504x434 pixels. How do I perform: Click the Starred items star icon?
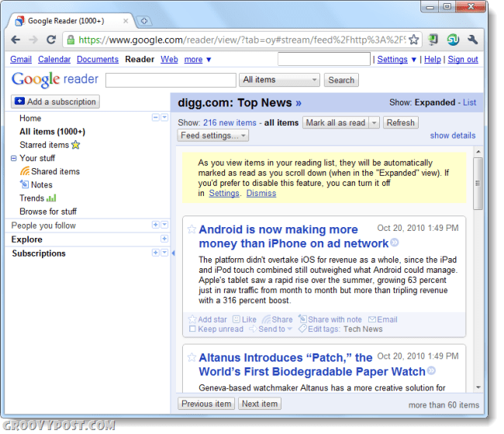(75, 145)
